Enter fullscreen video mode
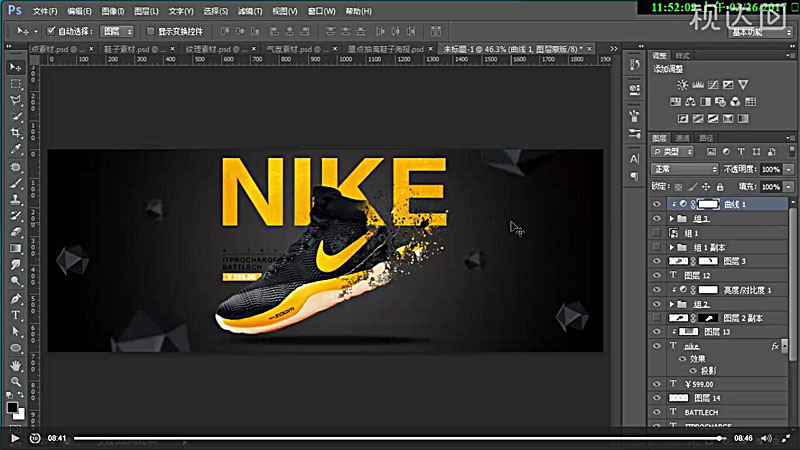Screen dimensions: 800x450 pos(786,438)
